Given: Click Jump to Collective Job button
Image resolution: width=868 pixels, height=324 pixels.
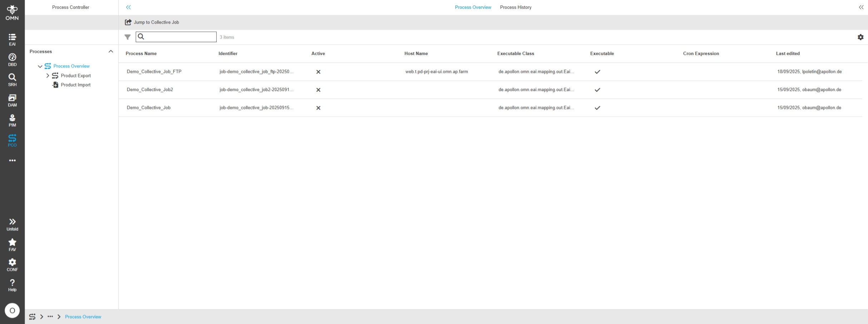Looking at the screenshot, I should pos(152,22).
